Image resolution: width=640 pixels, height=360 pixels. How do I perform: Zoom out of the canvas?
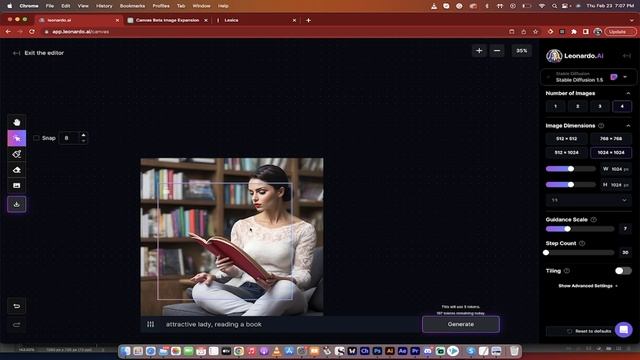(497, 51)
